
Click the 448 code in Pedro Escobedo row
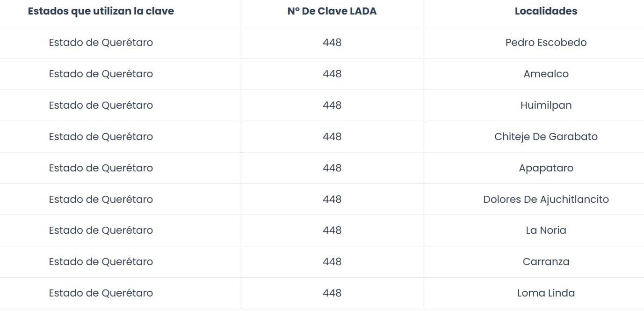click(x=332, y=43)
